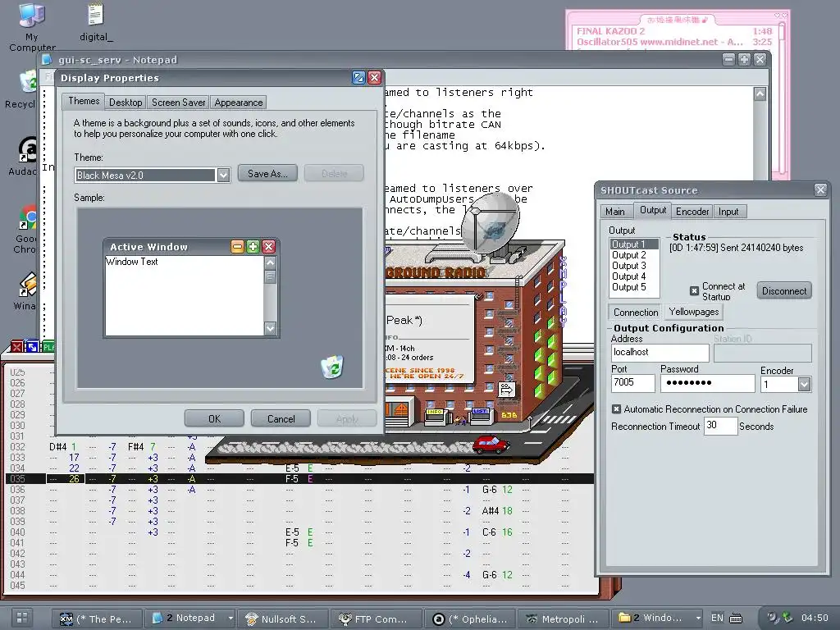Click the sample window scrollbar down arrow
The height and width of the screenshot is (630, 840).
click(x=271, y=328)
